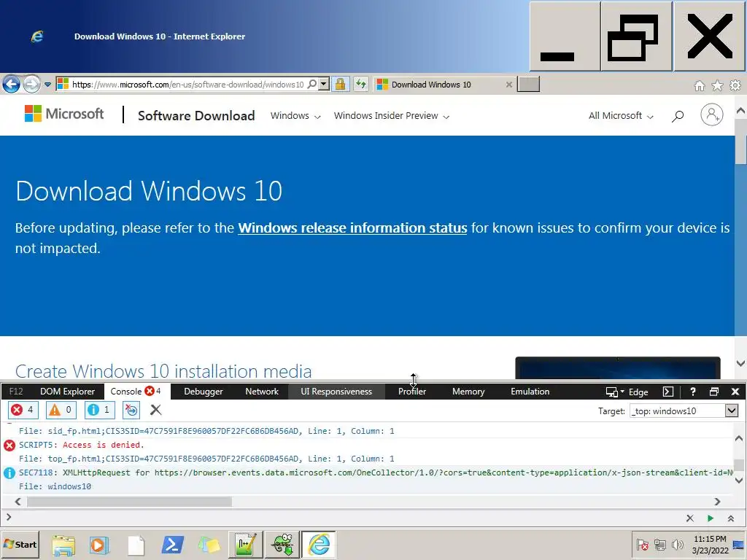Viewport: 747px width, 560px height.
Task: Launch Windows Media Player from taskbar
Action: point(99,545)
